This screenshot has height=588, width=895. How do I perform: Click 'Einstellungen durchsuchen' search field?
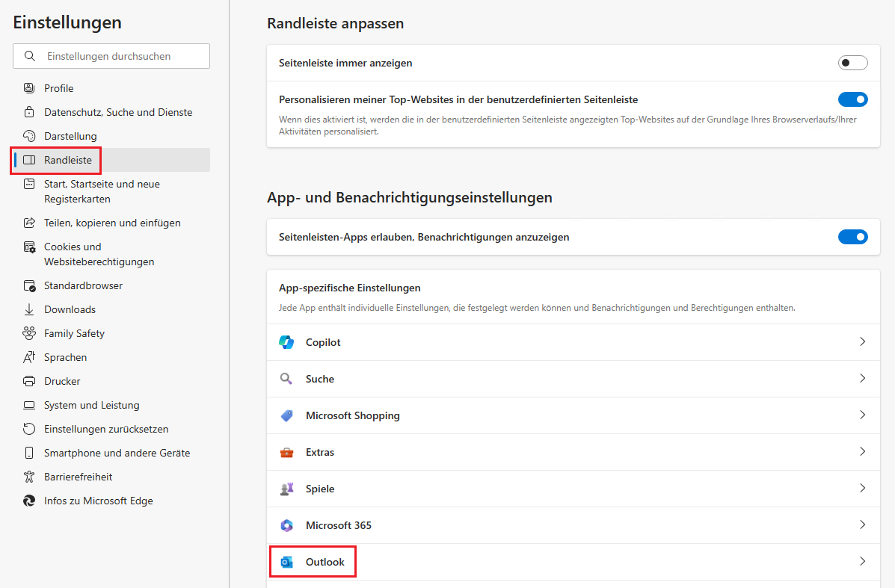pos(120,56)
